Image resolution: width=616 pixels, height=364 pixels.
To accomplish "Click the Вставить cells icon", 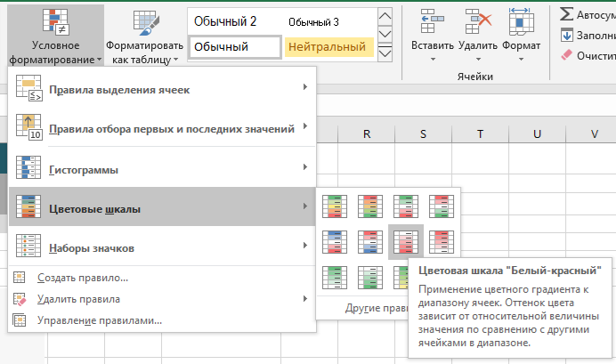I will (434, 24).
